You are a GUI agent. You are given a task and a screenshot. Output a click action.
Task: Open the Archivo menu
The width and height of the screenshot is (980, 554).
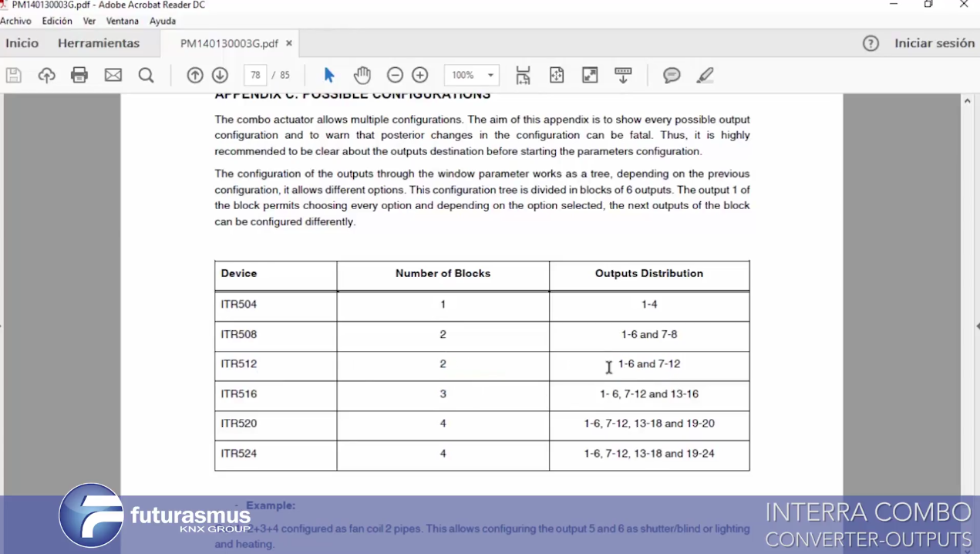[x=15, y=21]
